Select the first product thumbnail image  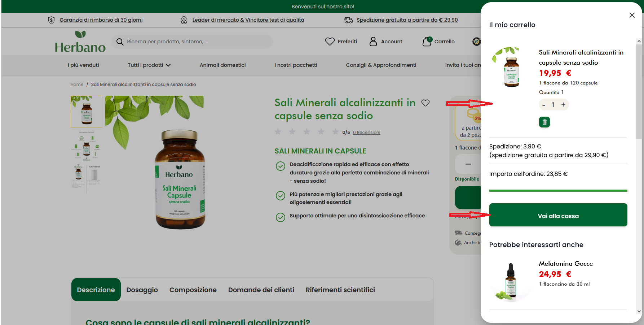click(87, 112)
